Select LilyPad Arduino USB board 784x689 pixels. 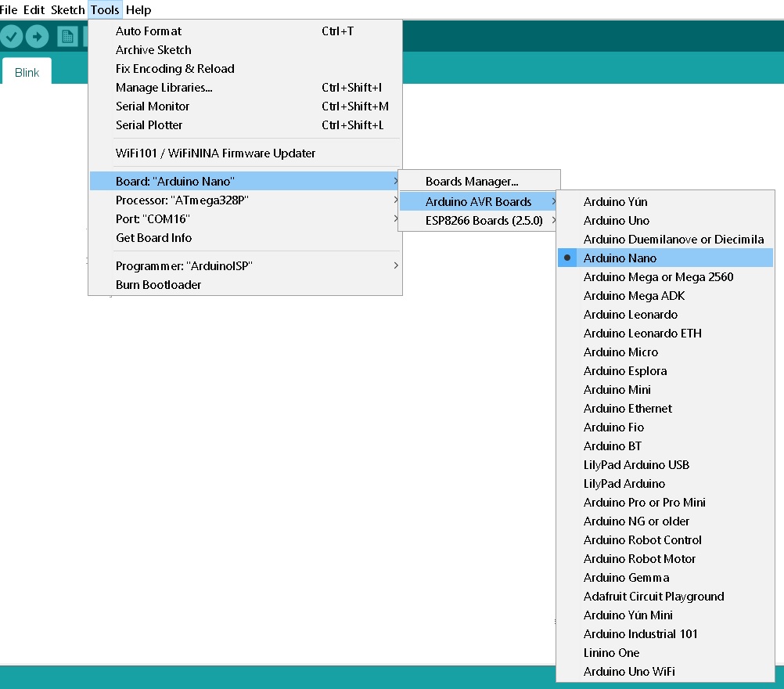click(x=665, y=465)
